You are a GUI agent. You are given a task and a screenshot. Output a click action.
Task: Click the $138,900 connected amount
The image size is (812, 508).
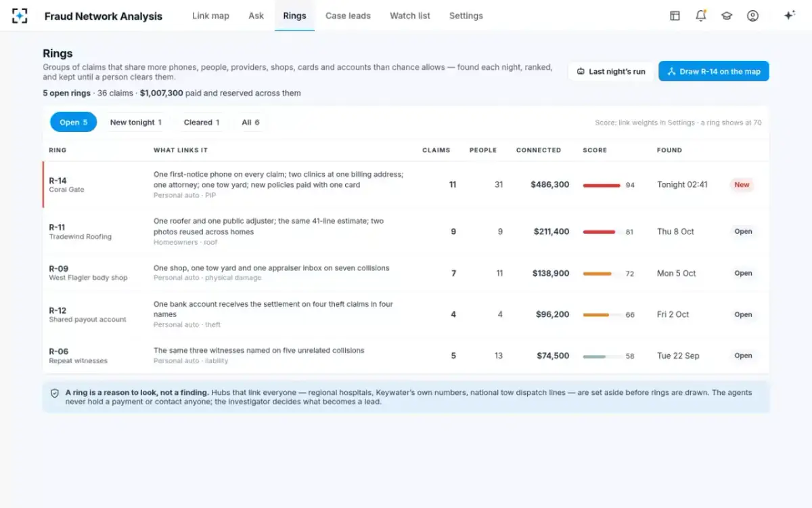click(551, 274)
